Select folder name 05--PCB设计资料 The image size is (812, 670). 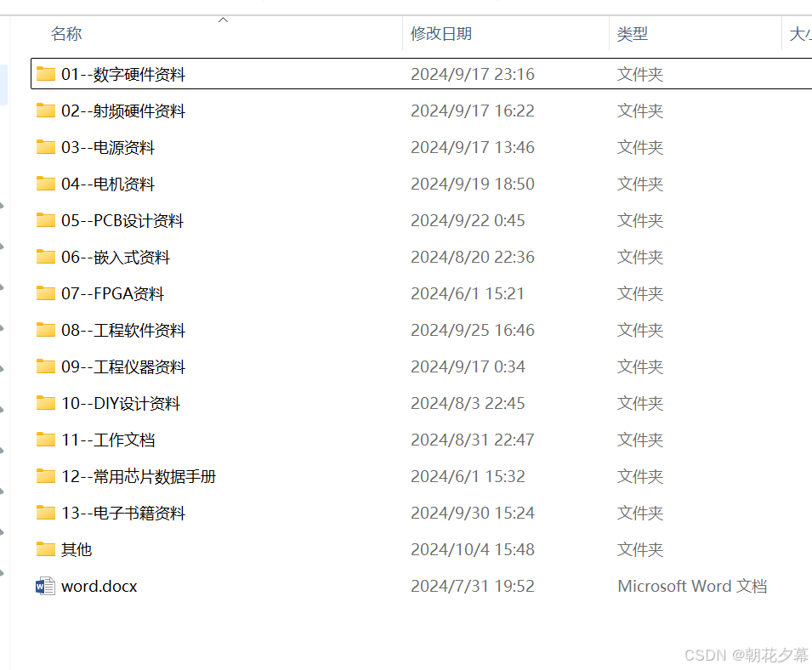(x=122, y=220)
